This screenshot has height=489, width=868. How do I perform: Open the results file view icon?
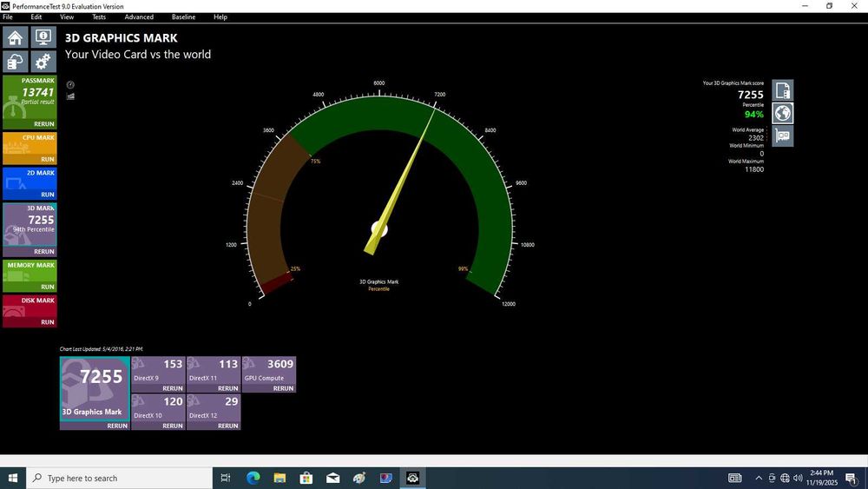tap(782, 90)
